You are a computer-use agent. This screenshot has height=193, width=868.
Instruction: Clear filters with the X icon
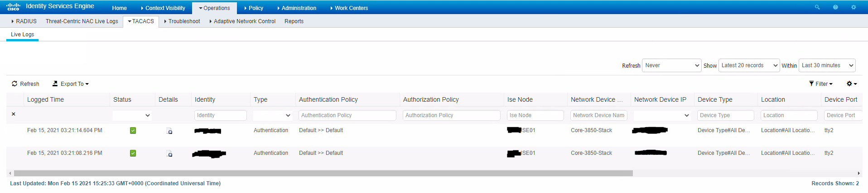tap(14, 114)
